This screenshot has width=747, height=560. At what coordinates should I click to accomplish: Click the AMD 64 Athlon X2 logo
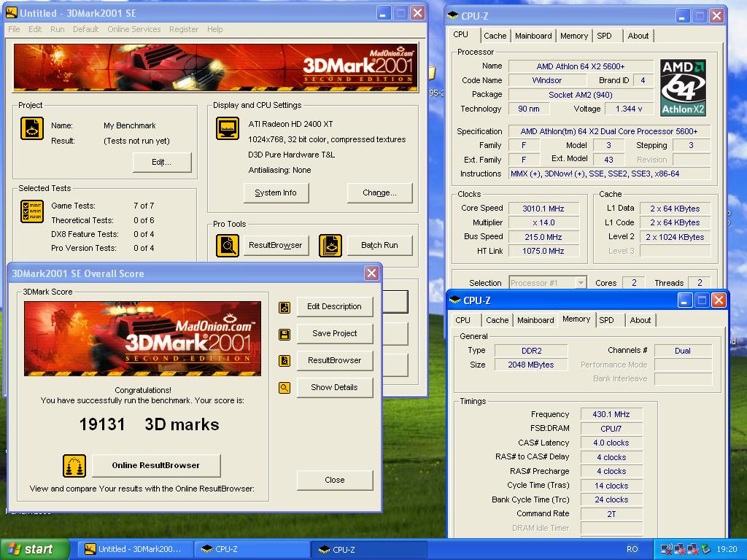pos(683,87)
